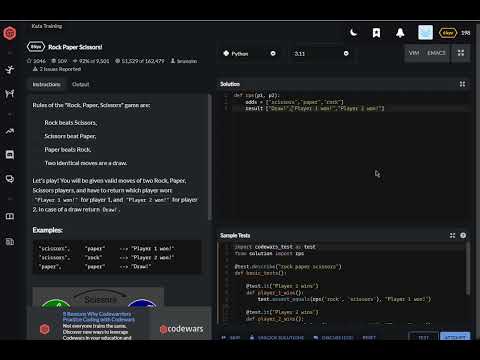Screen dimensions: 480x360
Task: Toggle dark mode with the moon icon
Action: [x=353, y=33]
